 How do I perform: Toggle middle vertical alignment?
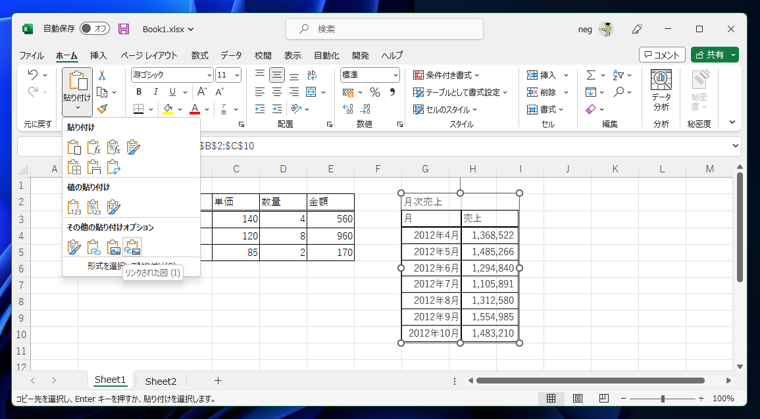277,75
